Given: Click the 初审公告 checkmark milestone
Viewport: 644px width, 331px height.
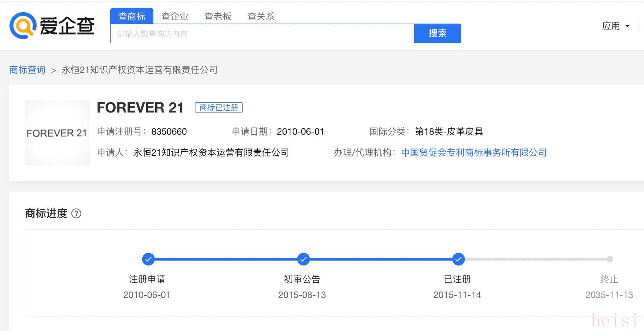Looking at the screenshot, I should click(304, 259).
